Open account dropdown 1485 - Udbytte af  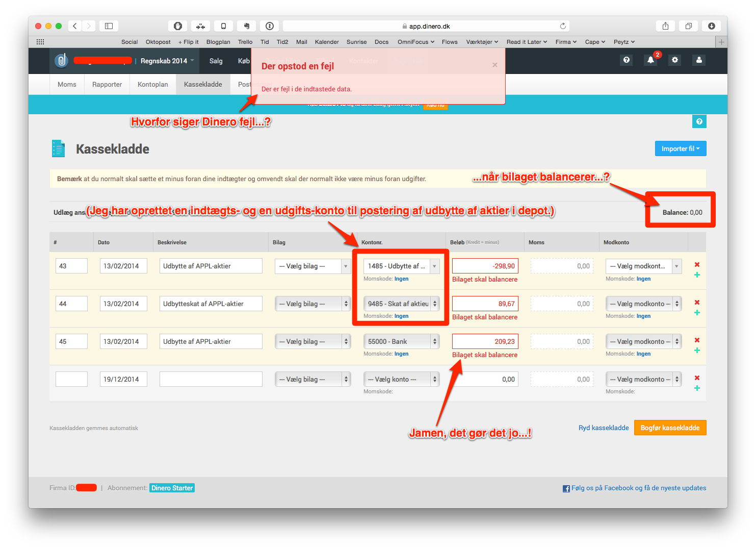pyautogui.click(x=401, y=266)
